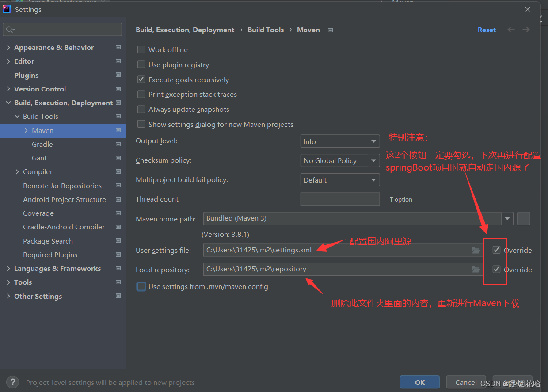Screen dimensions: 548x392
Task: Toggle the User settings file Override checkbox
Action: 497,250
